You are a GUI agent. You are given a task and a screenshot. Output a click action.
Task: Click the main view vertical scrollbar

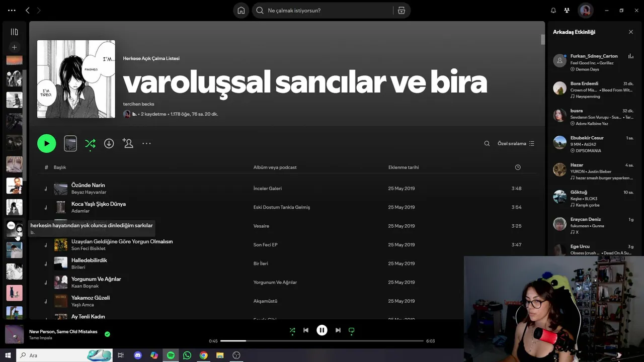point(543,39)
